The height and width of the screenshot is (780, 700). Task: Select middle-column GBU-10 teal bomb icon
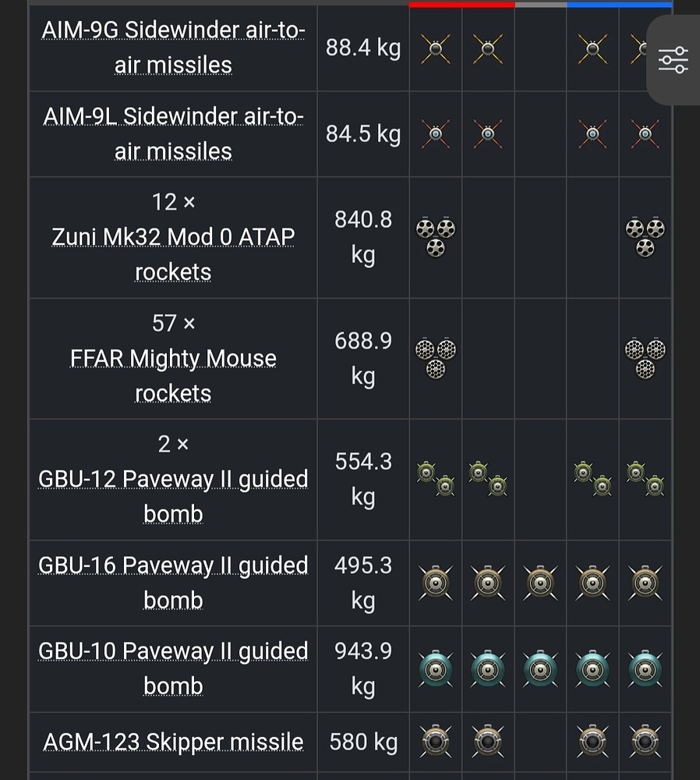click(x=540, y=669)
